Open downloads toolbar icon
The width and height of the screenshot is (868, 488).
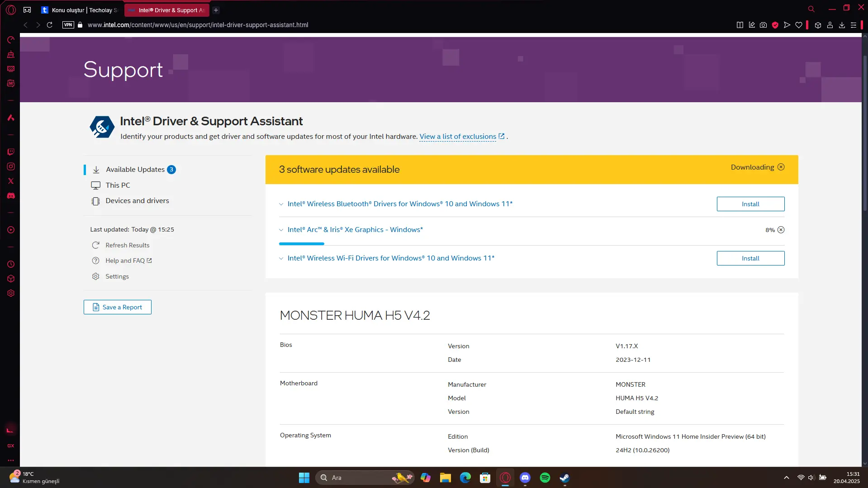tap(842, 25)
